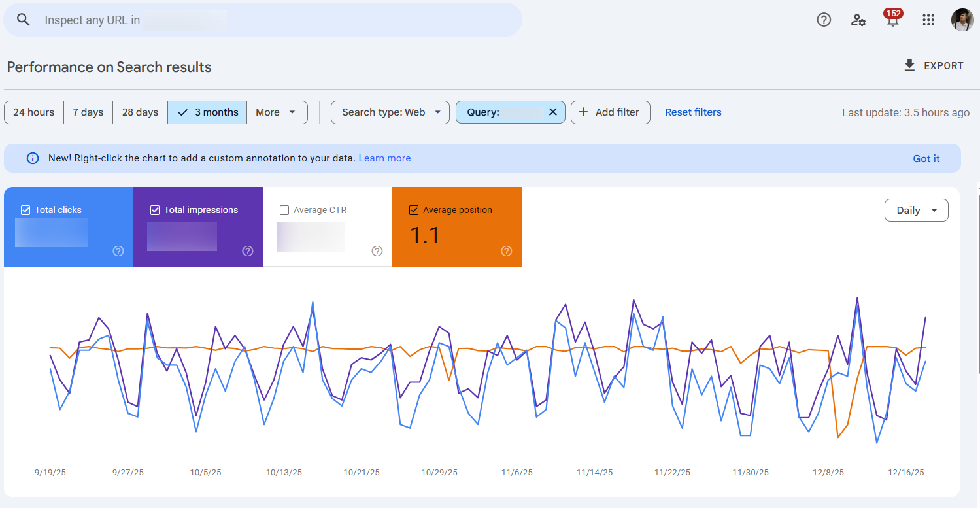Click the Reset filters link

pos(693,112)
